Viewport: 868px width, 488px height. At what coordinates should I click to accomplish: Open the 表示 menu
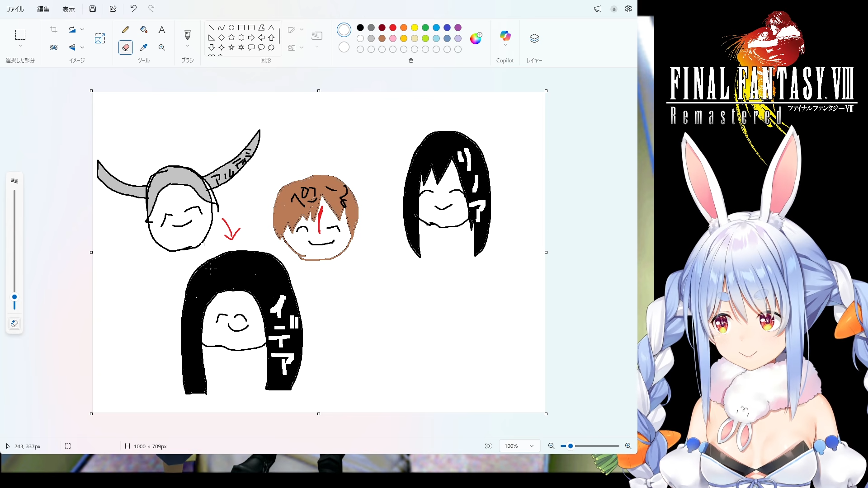[x=69, y=9]
